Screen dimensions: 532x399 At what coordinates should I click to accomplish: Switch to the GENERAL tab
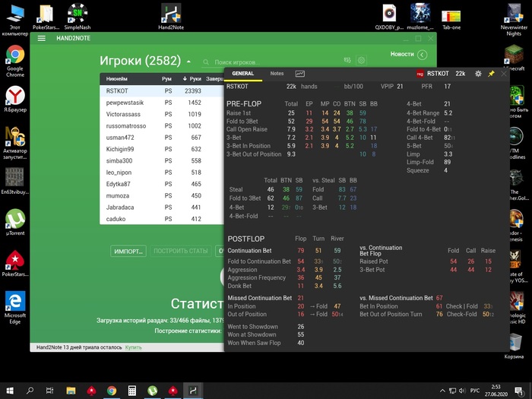(243, 74)
